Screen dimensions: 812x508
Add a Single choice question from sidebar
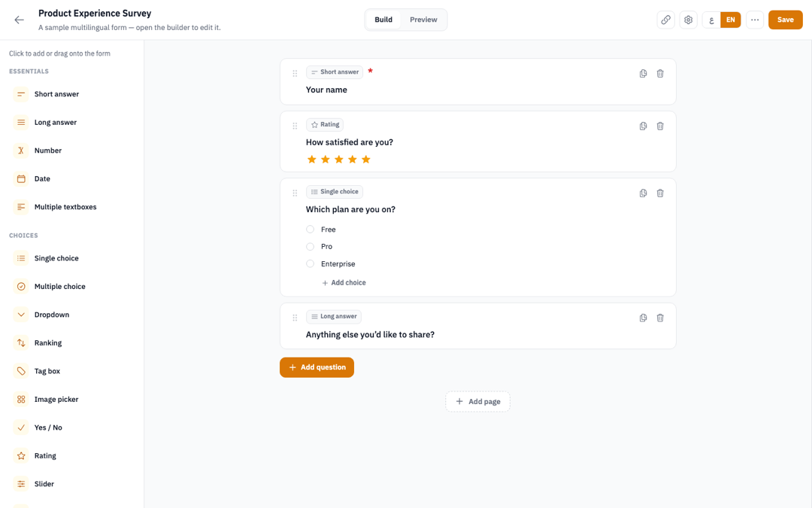coord(71,258)
